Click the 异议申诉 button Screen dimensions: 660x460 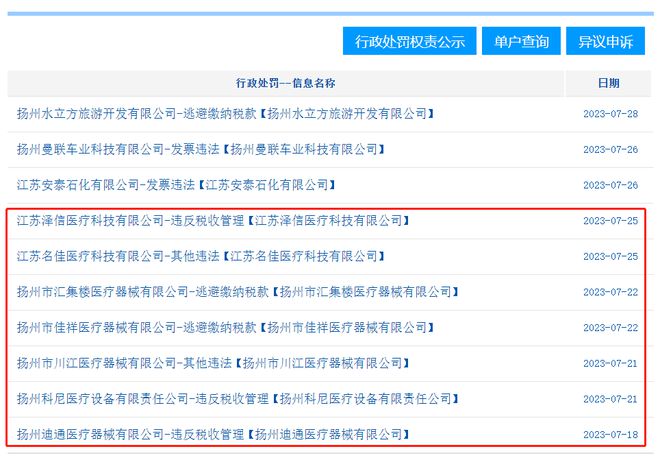pyautogui.click(x=605, y=41)
